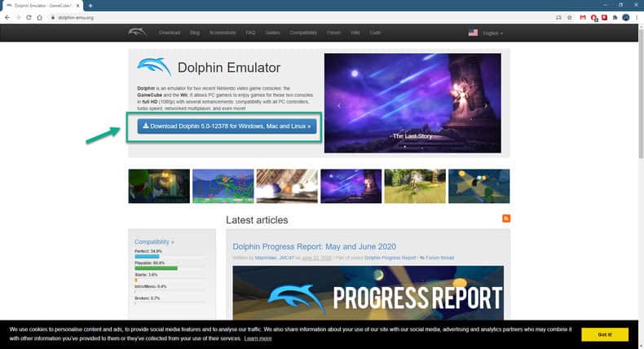Open Compatibility in the top navbar
This screenshot has height=349, width=644.
[303, 33]
